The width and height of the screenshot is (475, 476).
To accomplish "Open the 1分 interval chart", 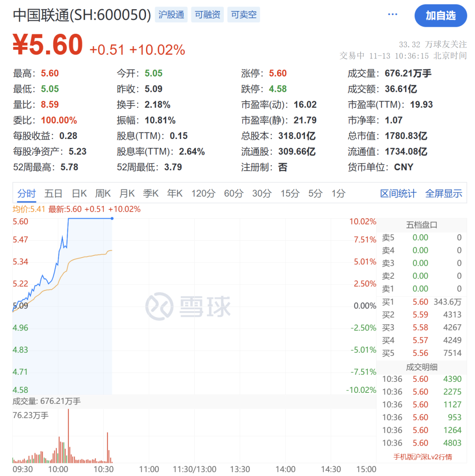I will 338,194.
